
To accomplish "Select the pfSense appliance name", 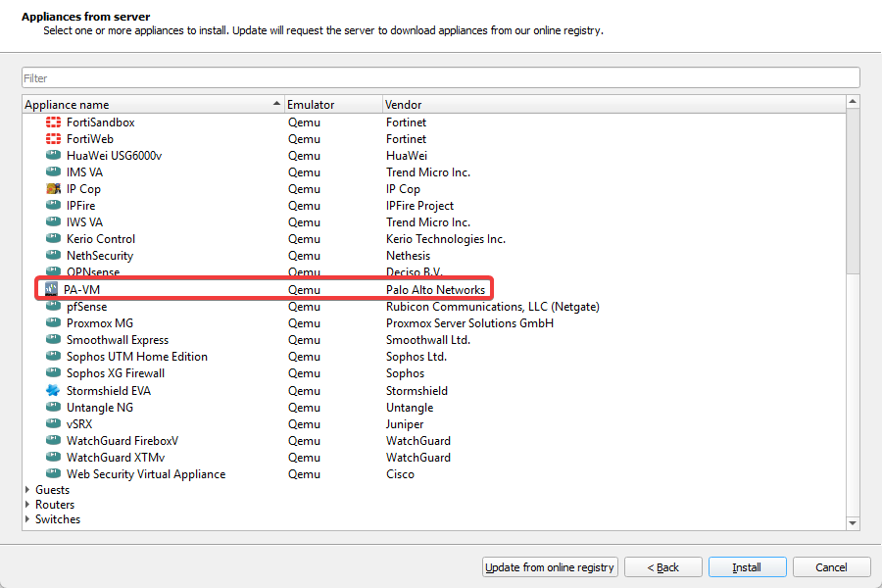I will click(x=86, y=307).
